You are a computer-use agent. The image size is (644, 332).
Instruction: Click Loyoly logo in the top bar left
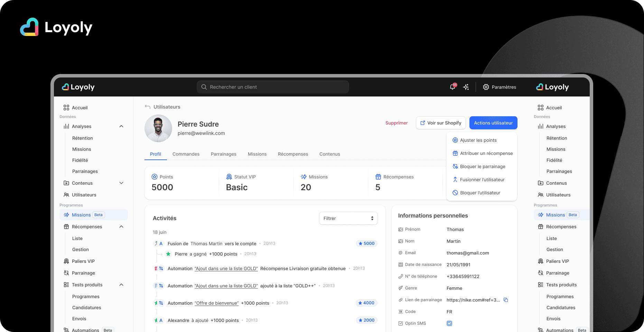[x=78, y=87]
